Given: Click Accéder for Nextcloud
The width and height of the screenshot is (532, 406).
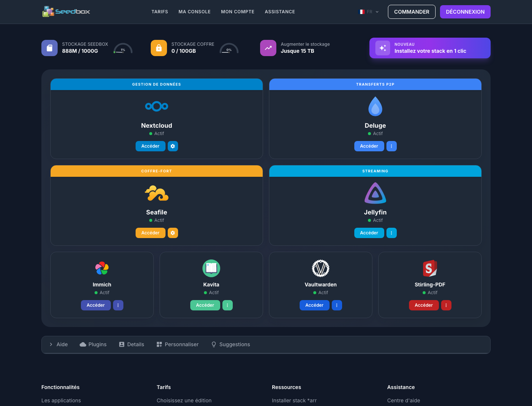Looking at the screenshot, I should 150,146.
